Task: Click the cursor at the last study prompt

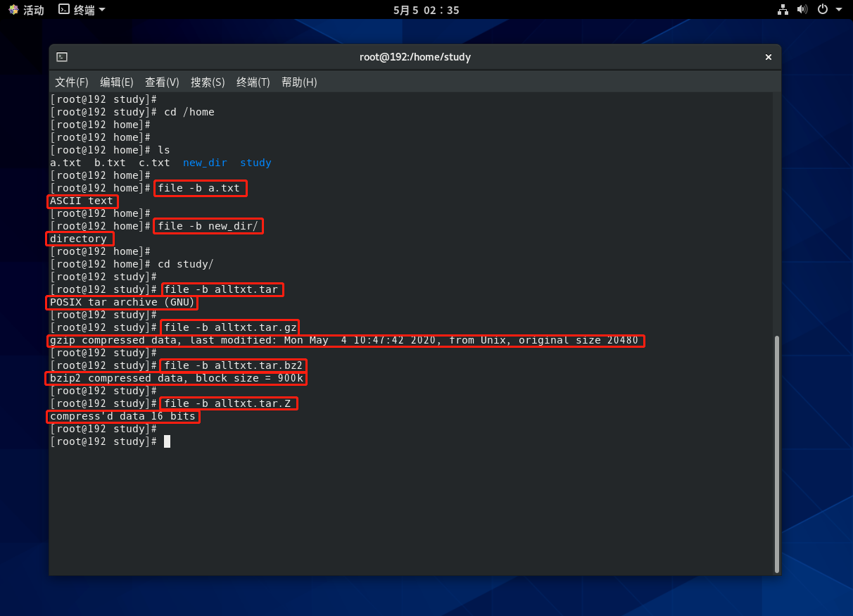Action: click(167, 441)
